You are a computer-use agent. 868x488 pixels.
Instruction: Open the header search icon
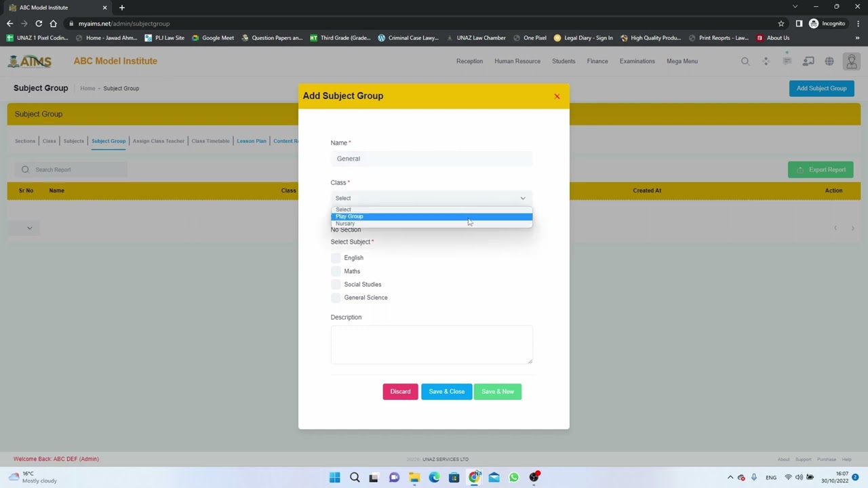(x=745, y=61)
